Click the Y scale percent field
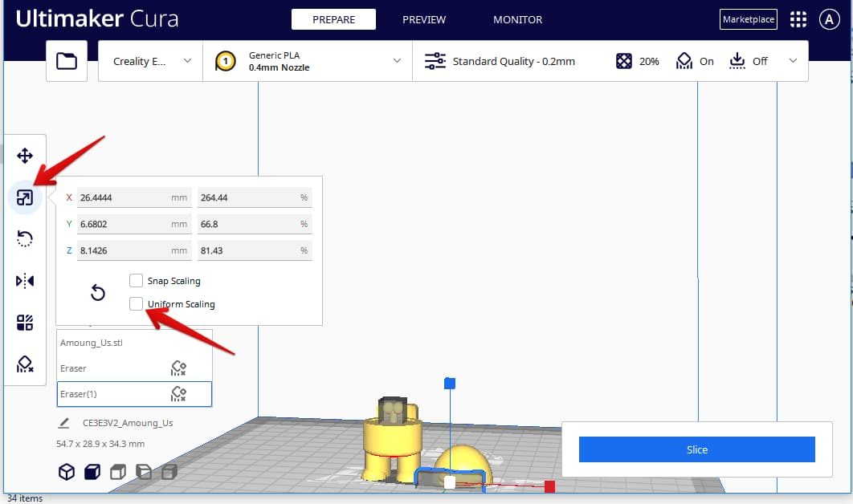Viewport: 853px width, 504px height. pos(255,224)
